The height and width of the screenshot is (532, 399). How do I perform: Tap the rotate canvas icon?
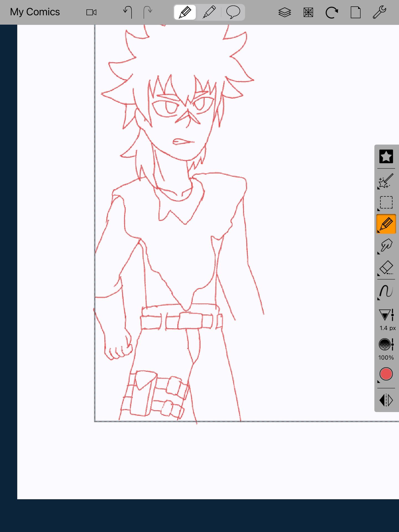332,12
